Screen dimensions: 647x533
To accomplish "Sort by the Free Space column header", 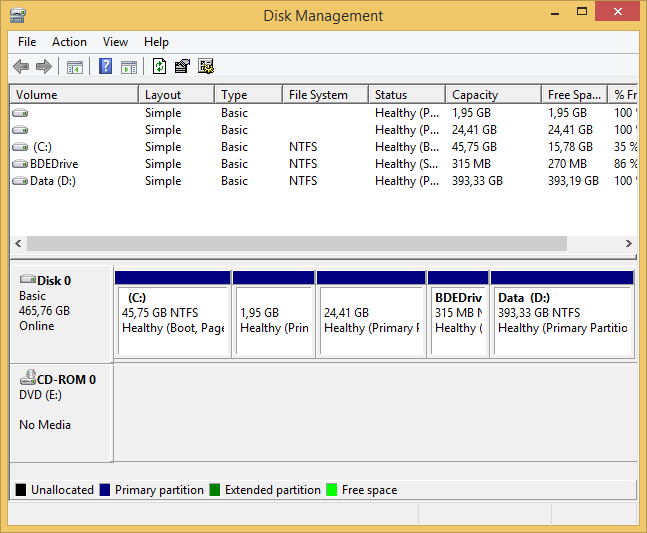I will click(574, 94).
